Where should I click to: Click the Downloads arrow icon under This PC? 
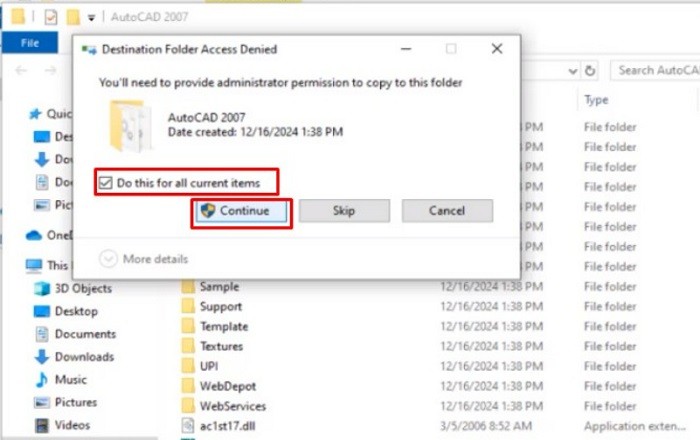(42, 357)
